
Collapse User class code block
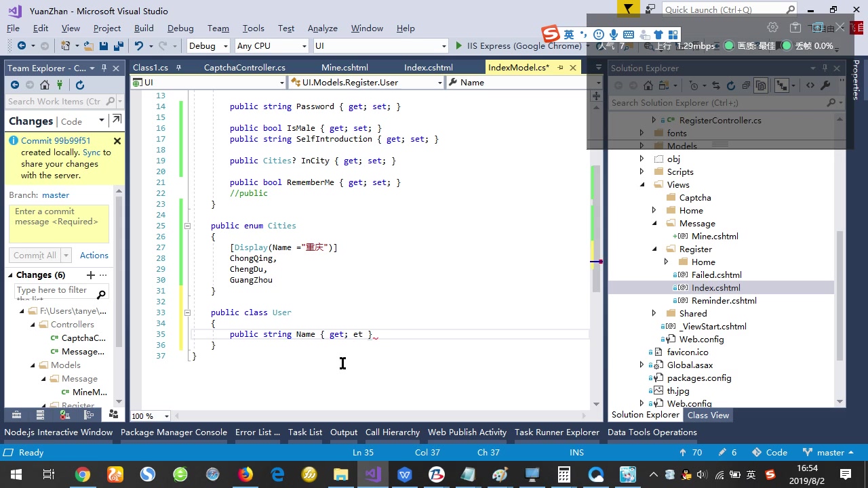(x=187, y=312)
